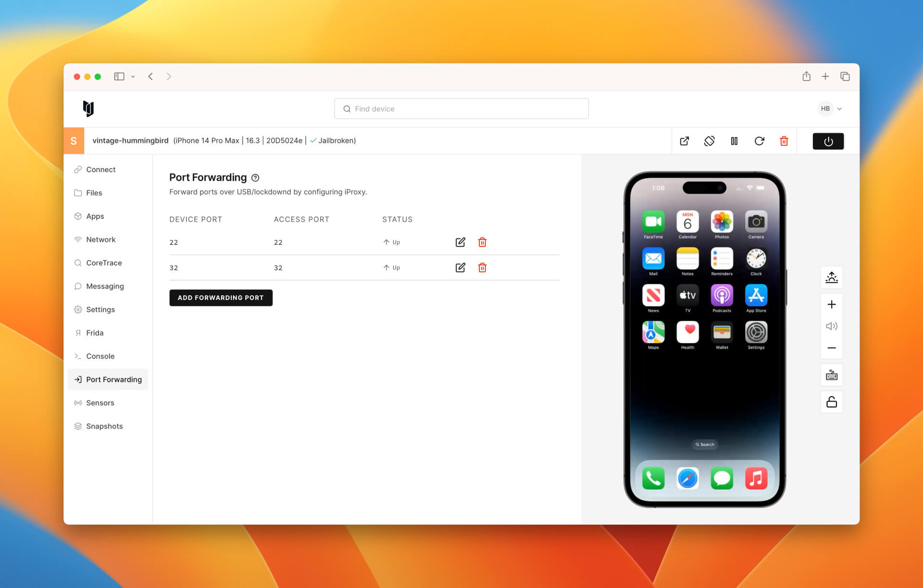Image resolution: width=923 pixels, height=588 pixels.
Task: Click the Find device search field
Action: (461, 109)
